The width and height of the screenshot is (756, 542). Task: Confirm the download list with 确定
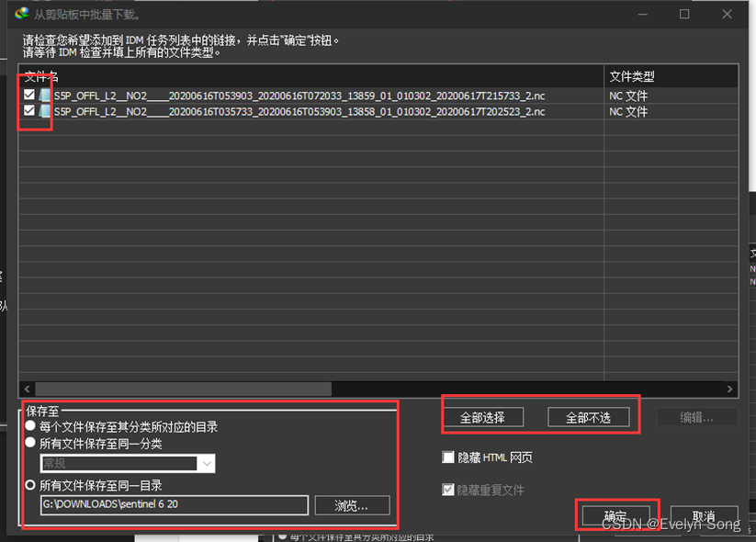coord(616,514)
